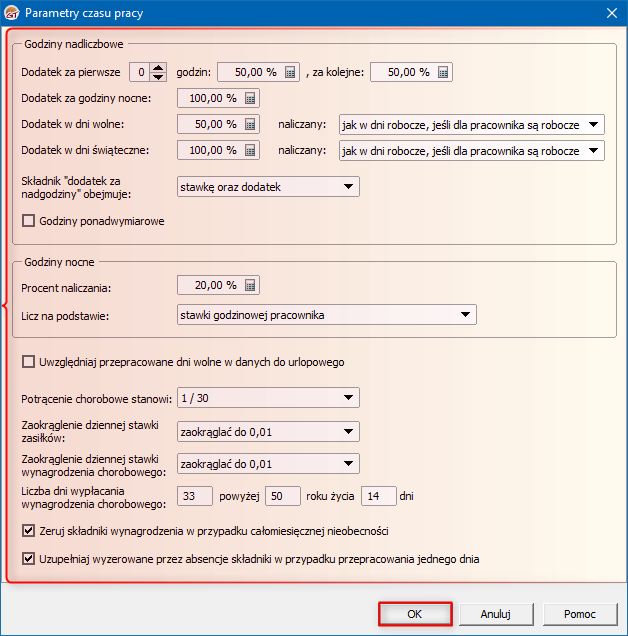The height and width of the screenshot is (636, 628).
Task: Open calculator for first hours overtime percentage
Action: click(x=290, y=72)
